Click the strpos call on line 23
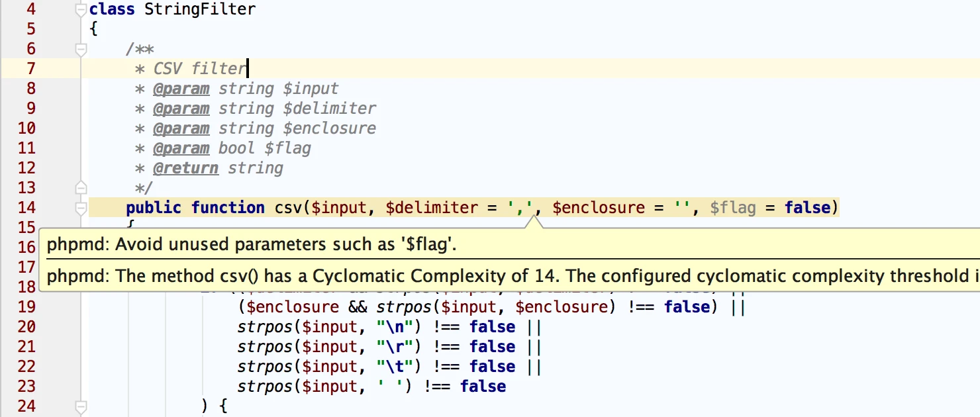The width and height of the screenshot is (980, 417). [264, 386]
